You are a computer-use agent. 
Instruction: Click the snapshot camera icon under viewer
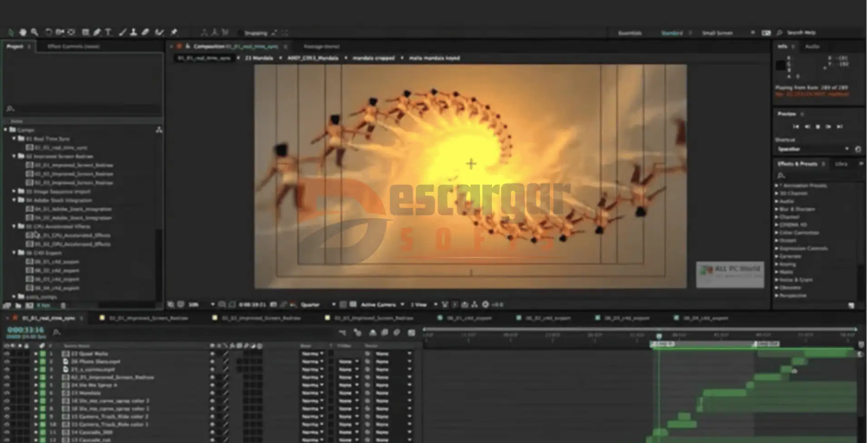(x=273, y=305)
